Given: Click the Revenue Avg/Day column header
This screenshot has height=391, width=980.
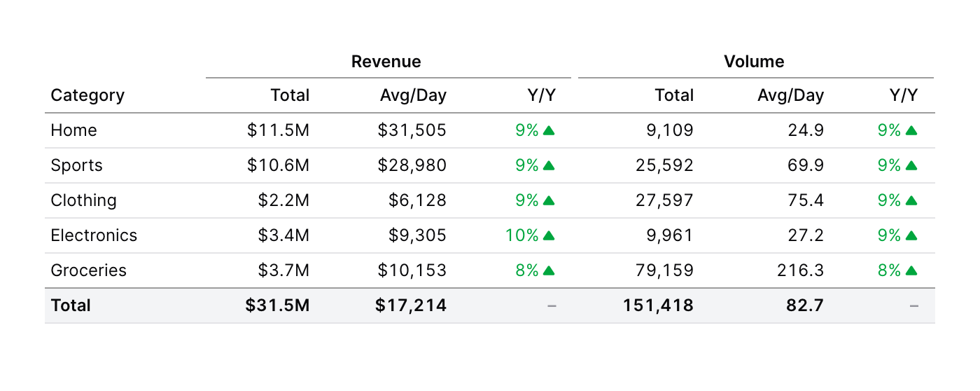Looking at the screenshot, I should (413, 95).
